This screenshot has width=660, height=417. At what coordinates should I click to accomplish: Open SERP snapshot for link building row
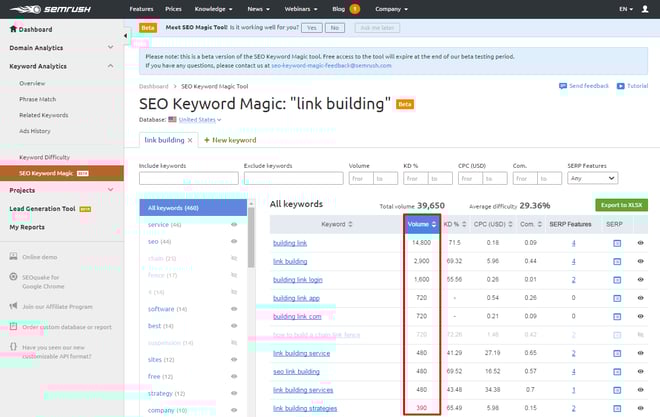617,261
